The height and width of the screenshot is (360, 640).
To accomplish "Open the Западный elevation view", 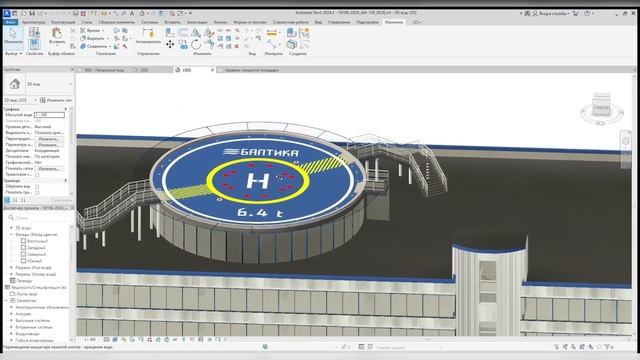I will click(36, 248).
